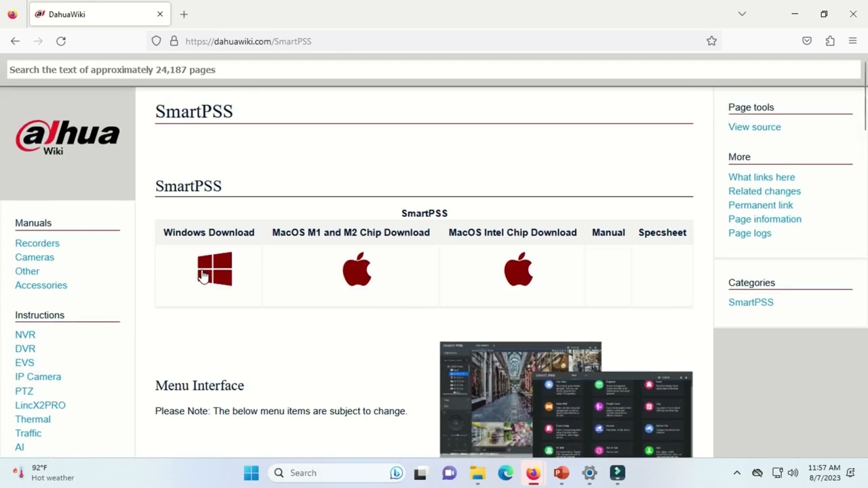Open PowerPoint from the taskbar
Image resolution: width=868 pixels, height=488 pixels.
[561, 473]
